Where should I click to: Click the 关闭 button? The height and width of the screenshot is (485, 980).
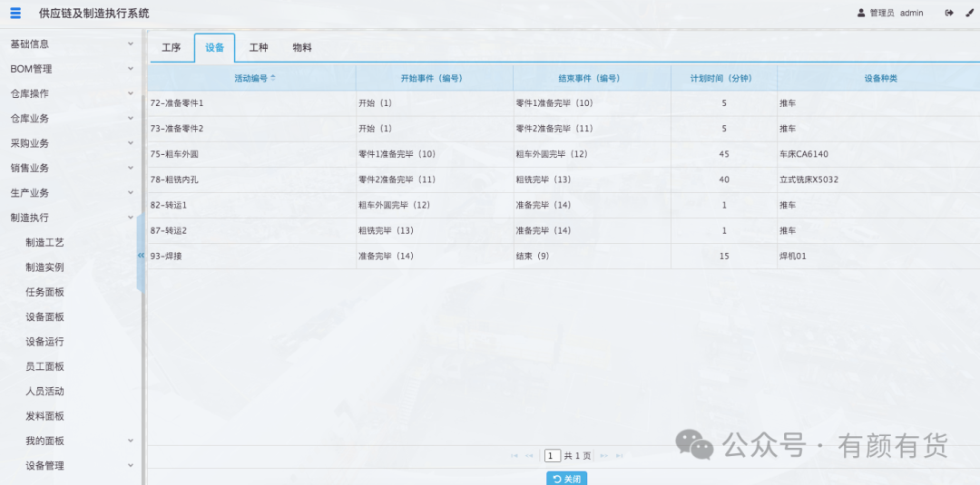click(x=567, y=479)
